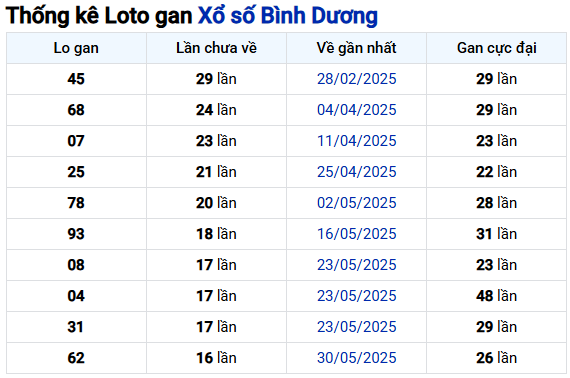Screen dimensions: 570x378
Task: Open the 23/05/2025 link in row 31
Action: 356,327
